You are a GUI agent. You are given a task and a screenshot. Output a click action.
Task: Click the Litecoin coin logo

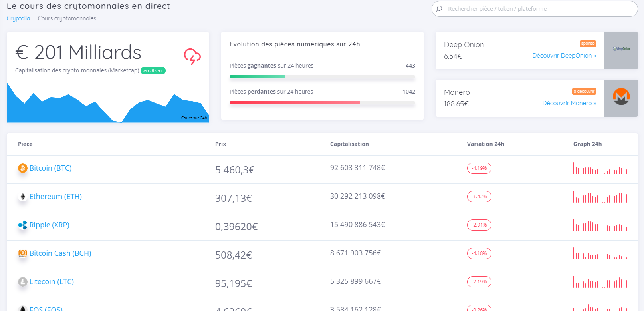click(23, 282)
